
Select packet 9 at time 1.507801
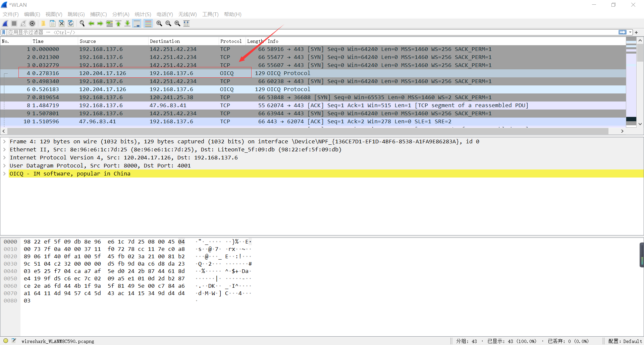[x=313, y=114]
